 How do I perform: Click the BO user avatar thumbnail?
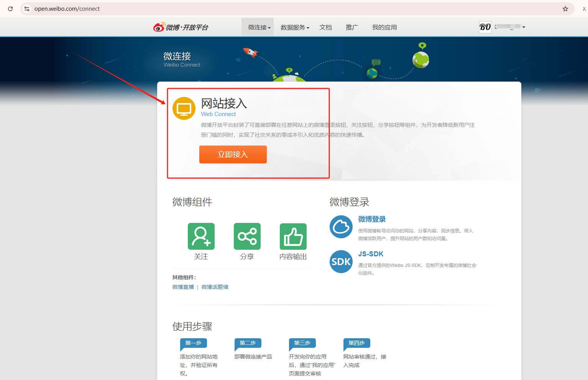point(485,27)
